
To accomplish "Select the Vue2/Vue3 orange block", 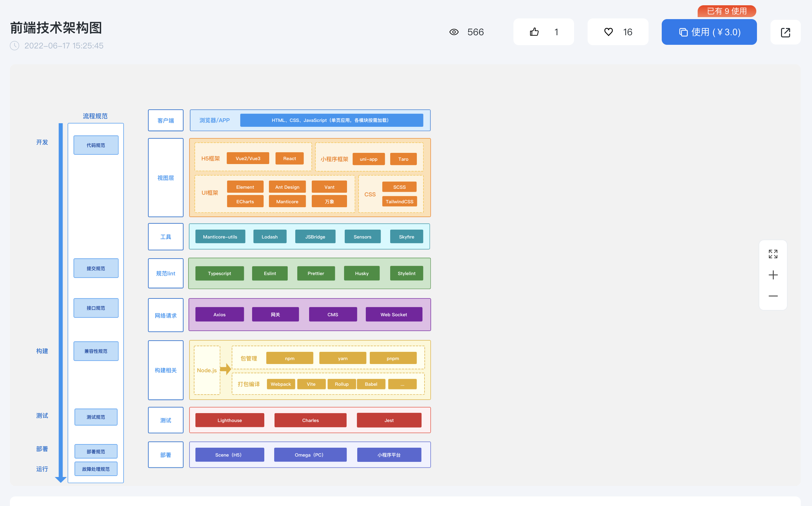I will pos(248,159).
